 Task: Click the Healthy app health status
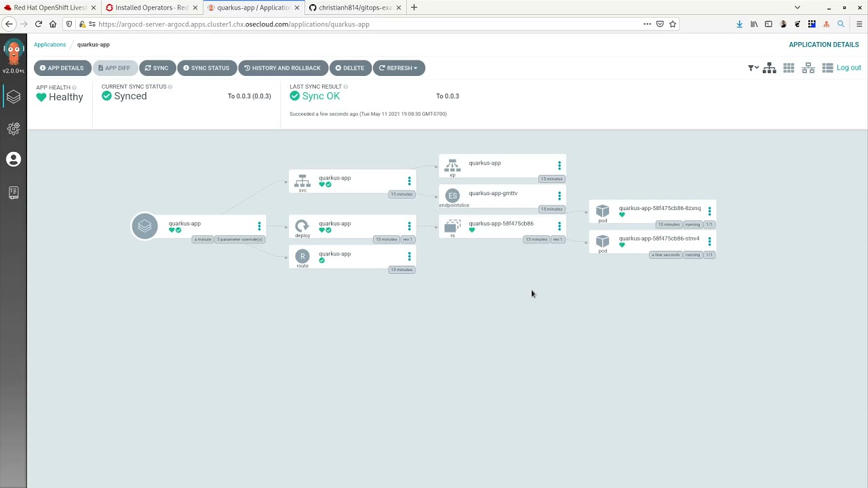point(60,97)
